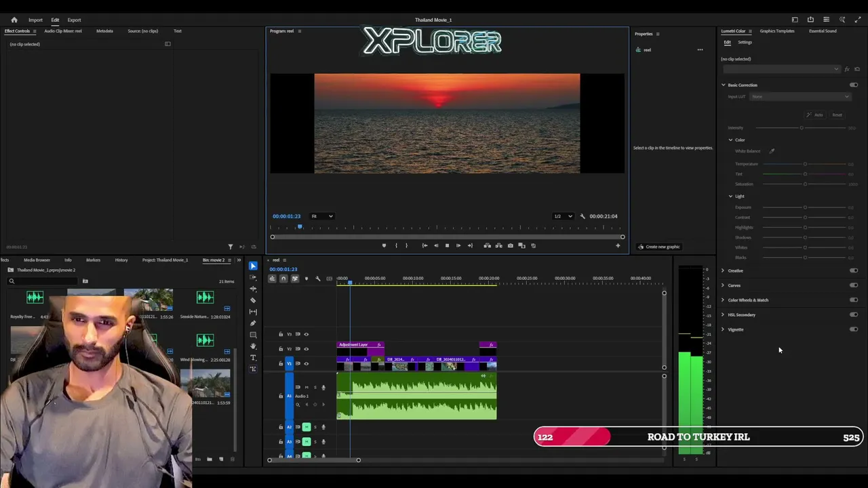Screen dimensions: 868x488
Task: Select the Track Select Forward tool
Action: click(253, 277)
